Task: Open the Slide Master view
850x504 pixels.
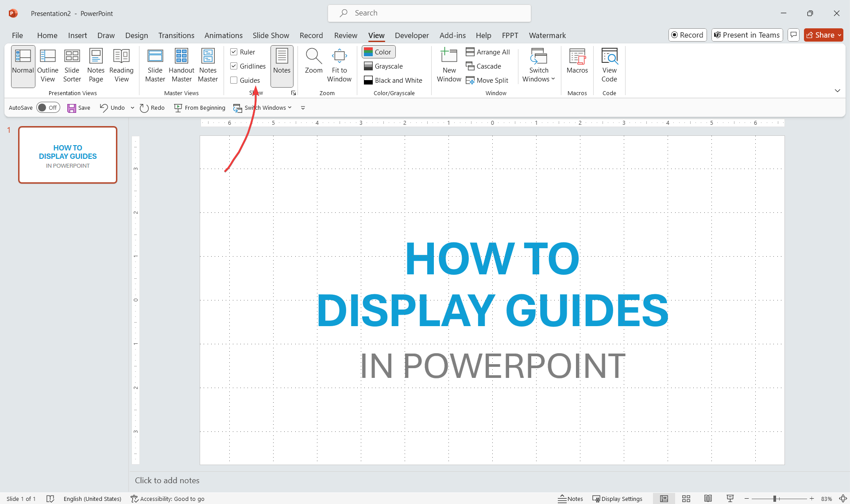Action: pos(155,66)
